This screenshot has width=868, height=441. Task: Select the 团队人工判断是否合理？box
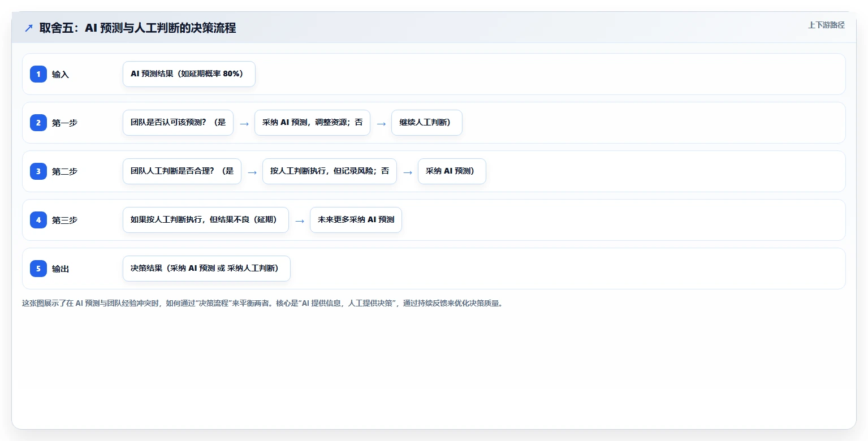[x=182, y=171]
